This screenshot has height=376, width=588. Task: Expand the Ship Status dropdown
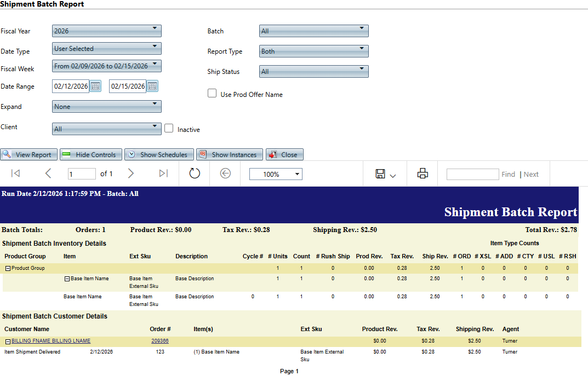tap(313, 72)
